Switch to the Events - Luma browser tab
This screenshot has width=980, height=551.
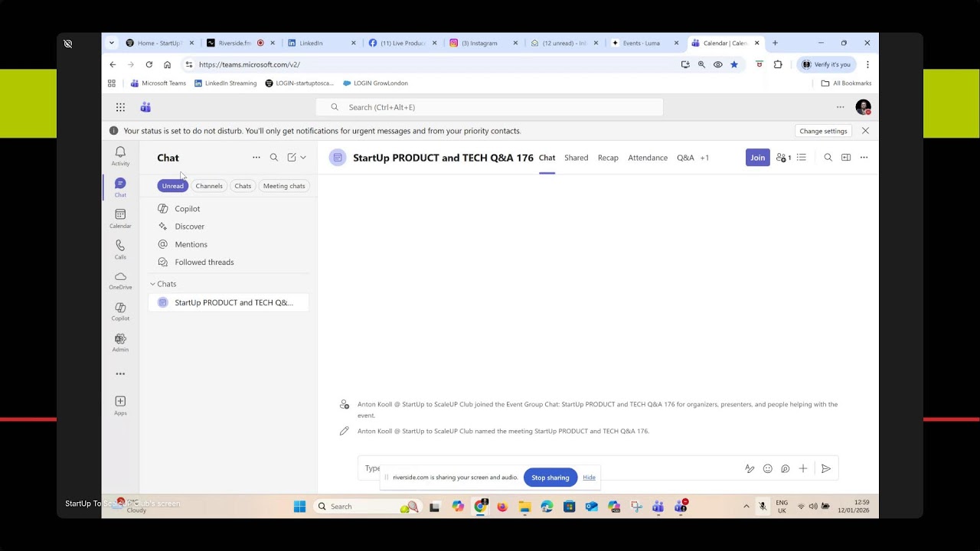coord(645,43)
